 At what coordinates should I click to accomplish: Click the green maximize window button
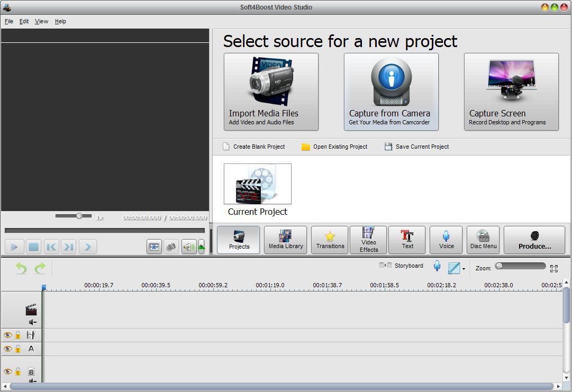pos(554,7)
